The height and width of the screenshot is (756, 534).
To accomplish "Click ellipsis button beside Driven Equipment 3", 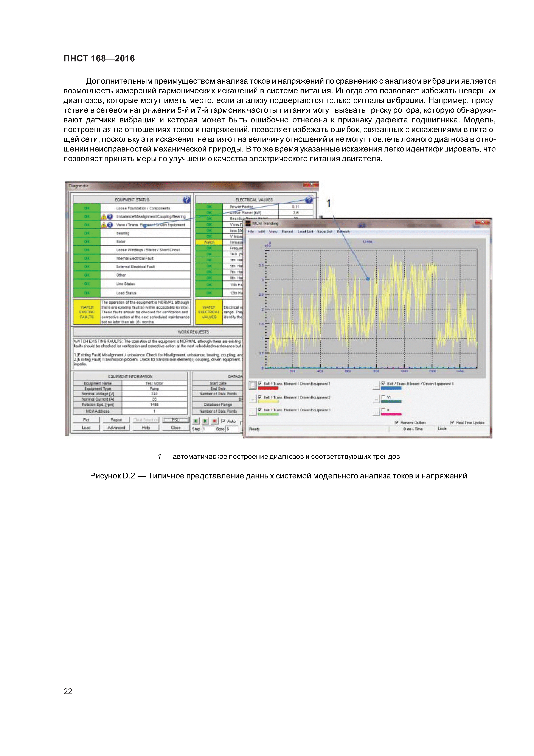I will click(x=252, y=412).
